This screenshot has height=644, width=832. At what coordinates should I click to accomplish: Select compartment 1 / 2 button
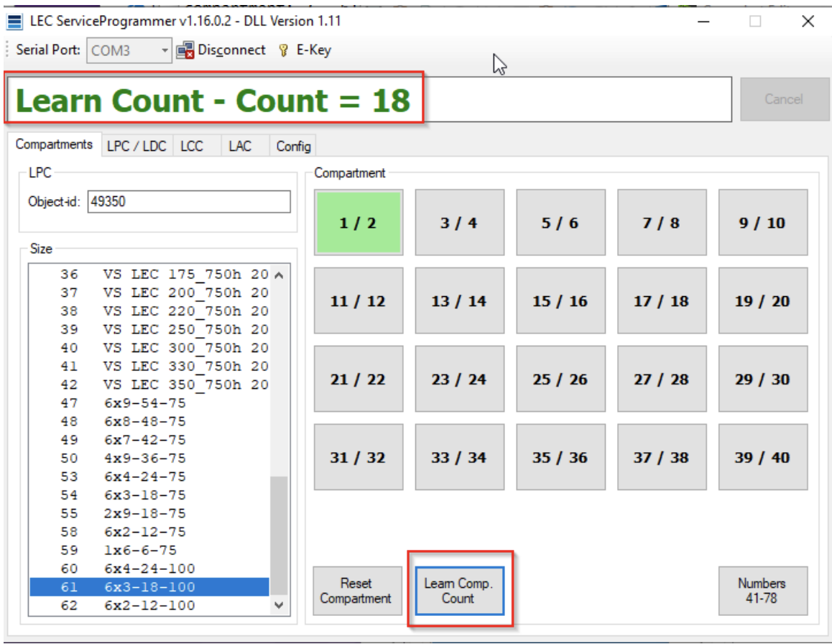click(359, 222)
